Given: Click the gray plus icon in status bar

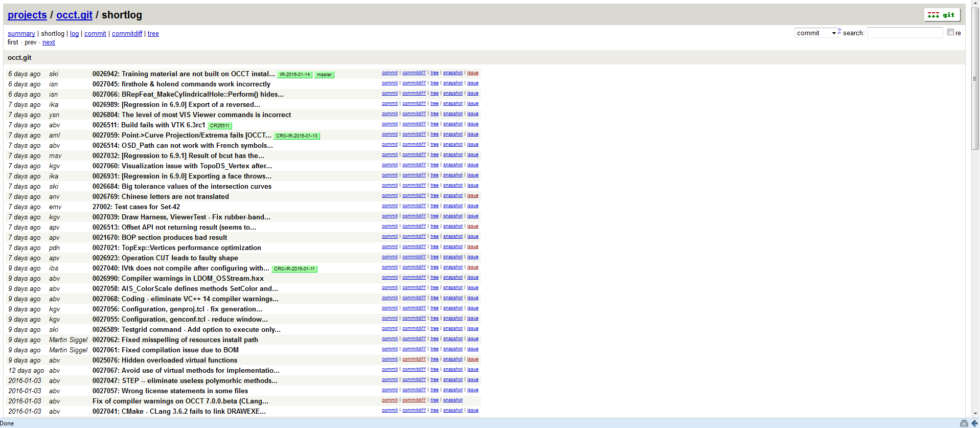Looking at the screenshot, I should tap(964, 423).
